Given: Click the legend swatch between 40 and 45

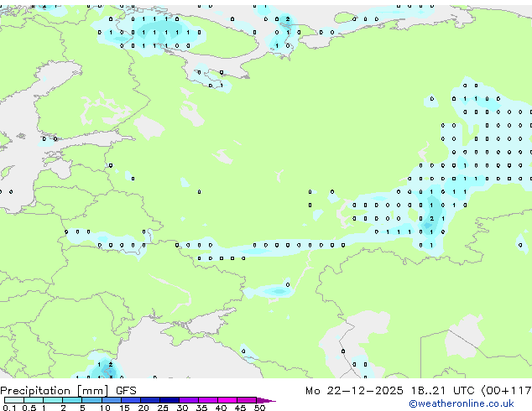Looking at the screenshot, I should [227, 400].
